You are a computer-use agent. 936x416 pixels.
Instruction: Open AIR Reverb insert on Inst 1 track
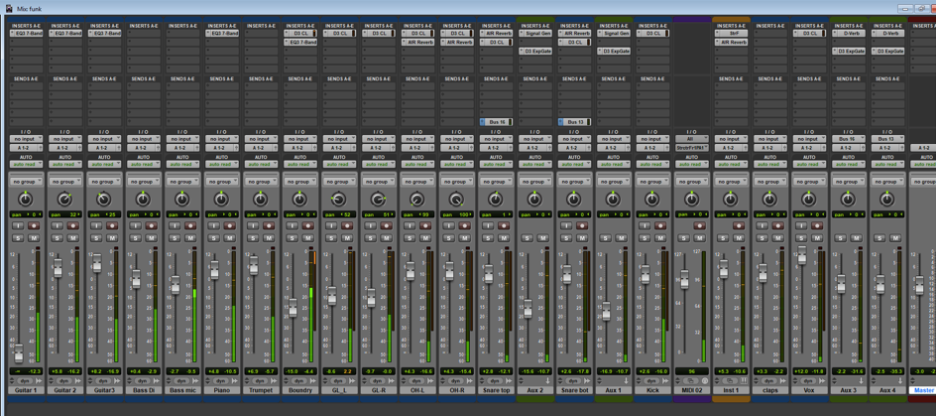click(x=731, y=42)
